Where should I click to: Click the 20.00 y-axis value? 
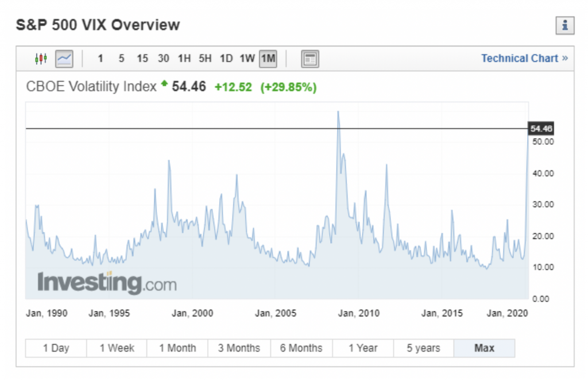tap(543, 236)
